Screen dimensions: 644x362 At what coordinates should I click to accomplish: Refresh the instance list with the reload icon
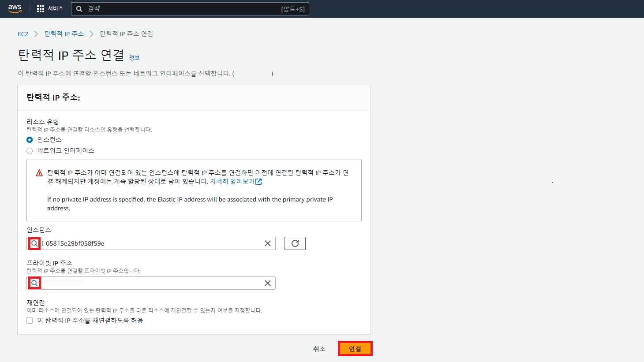(295, 243)
